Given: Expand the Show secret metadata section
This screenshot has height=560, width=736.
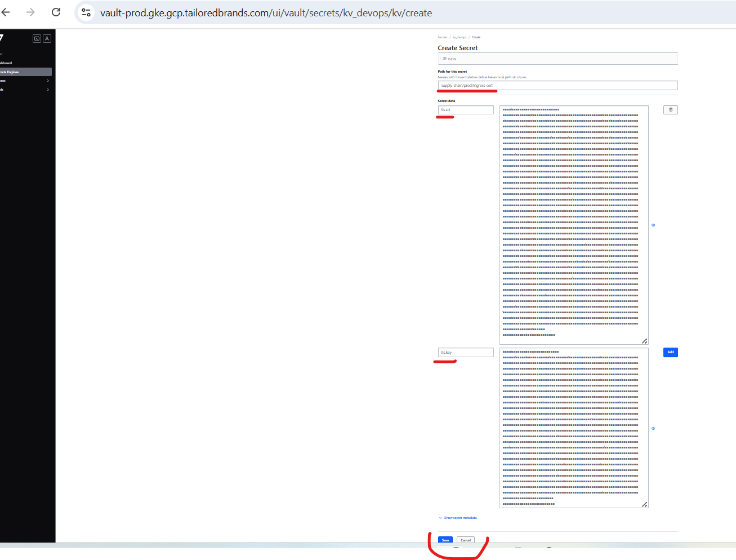Looking at the screenshot, I should tap(459, 517).
